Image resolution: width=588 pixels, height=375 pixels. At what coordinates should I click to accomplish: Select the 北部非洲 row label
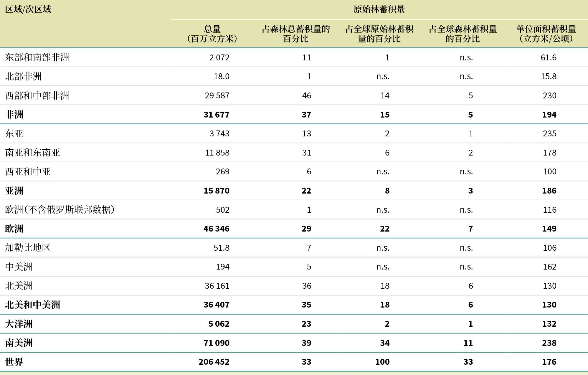click(23, 77)
